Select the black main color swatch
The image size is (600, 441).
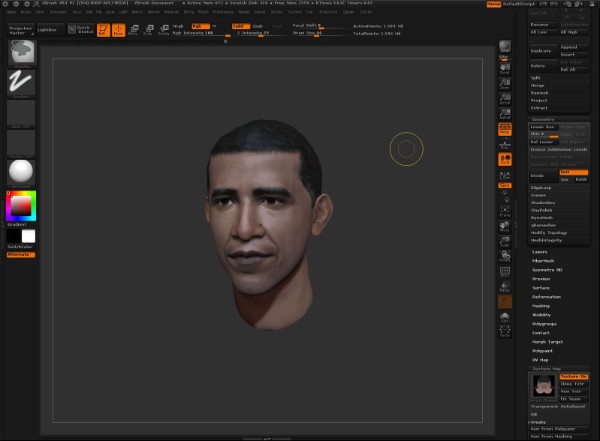click(x=13, y=236)
